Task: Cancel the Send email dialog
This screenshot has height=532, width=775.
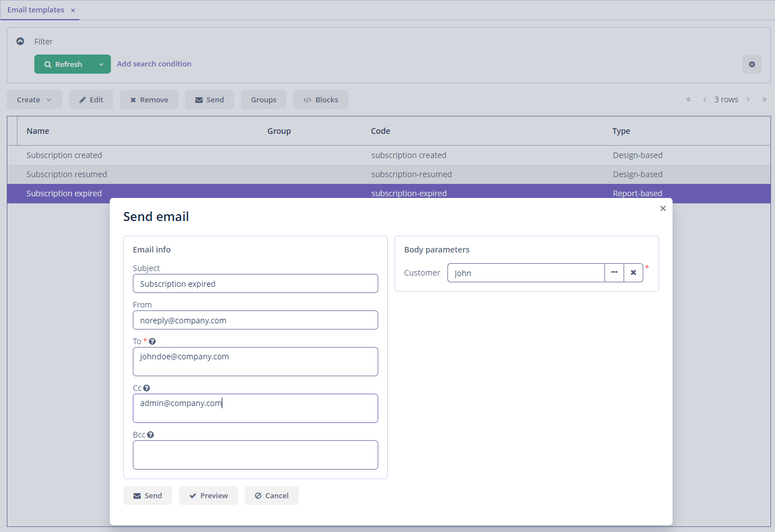Action: 271,495
